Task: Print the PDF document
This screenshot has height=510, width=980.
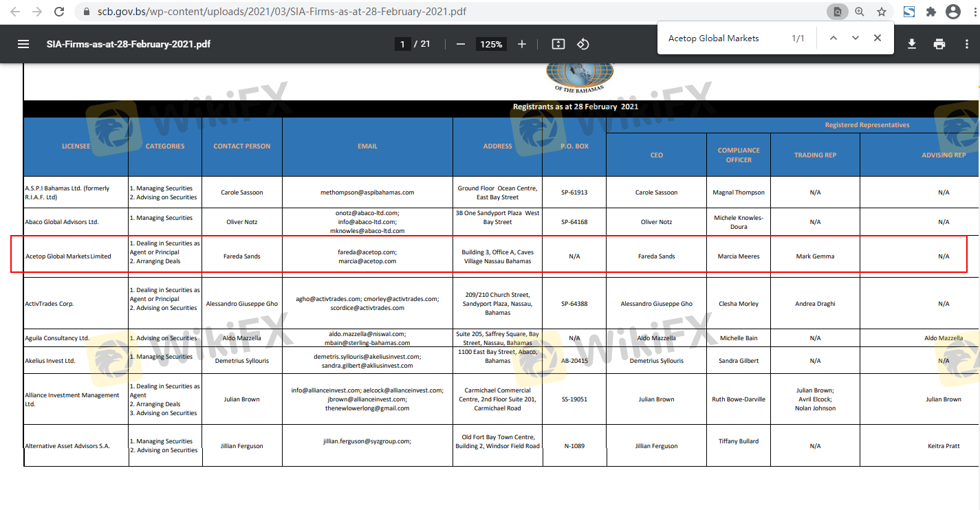Action: [939, 44]
